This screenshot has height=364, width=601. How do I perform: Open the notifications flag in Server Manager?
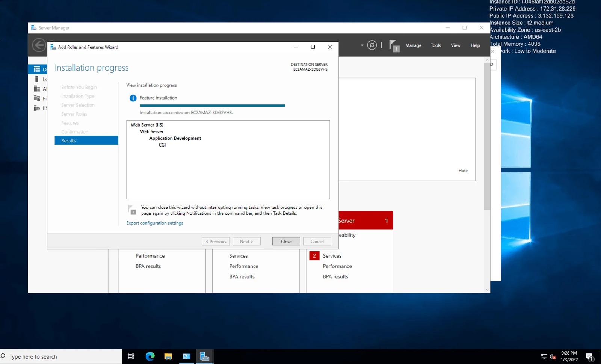(394, 45)
